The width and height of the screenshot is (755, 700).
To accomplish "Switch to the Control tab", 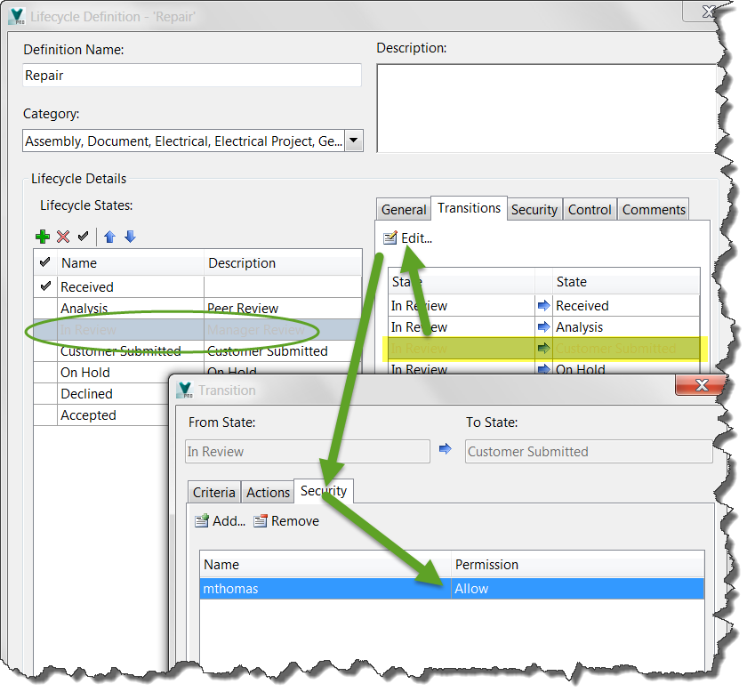I will pos(590,210).
